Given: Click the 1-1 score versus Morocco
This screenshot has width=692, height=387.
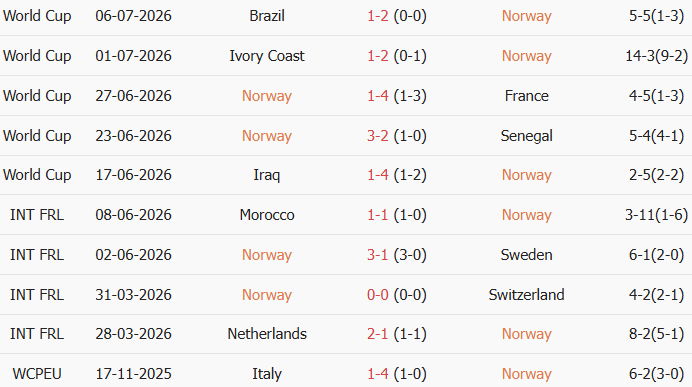Looking at the screenshot, I should click(378, 215).
